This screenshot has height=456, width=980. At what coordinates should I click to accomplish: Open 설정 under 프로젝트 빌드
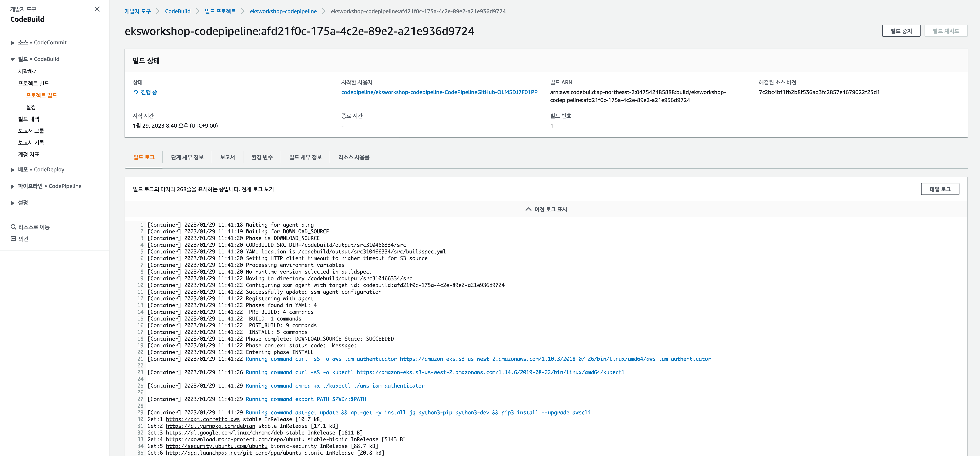[x=31, y=107]
